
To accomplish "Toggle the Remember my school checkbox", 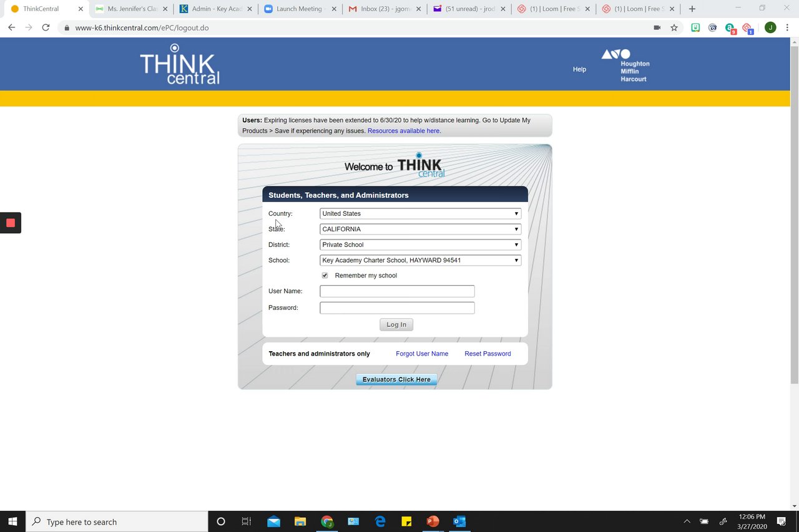I will 325,275.
